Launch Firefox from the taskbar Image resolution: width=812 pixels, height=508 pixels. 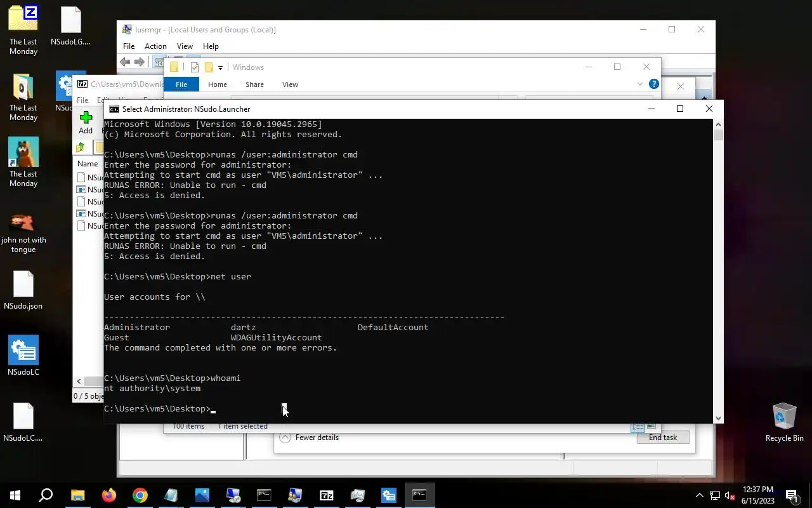pyautogui.click(x=108, y=495)
